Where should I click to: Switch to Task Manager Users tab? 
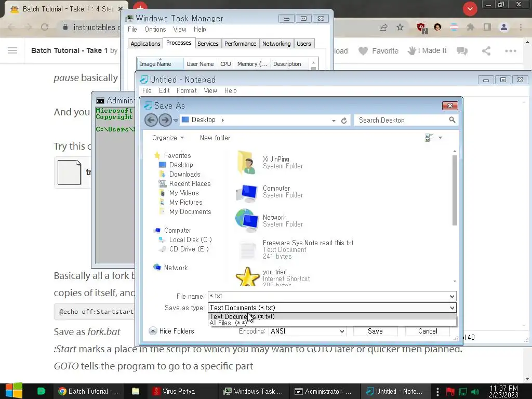[303, 44]
